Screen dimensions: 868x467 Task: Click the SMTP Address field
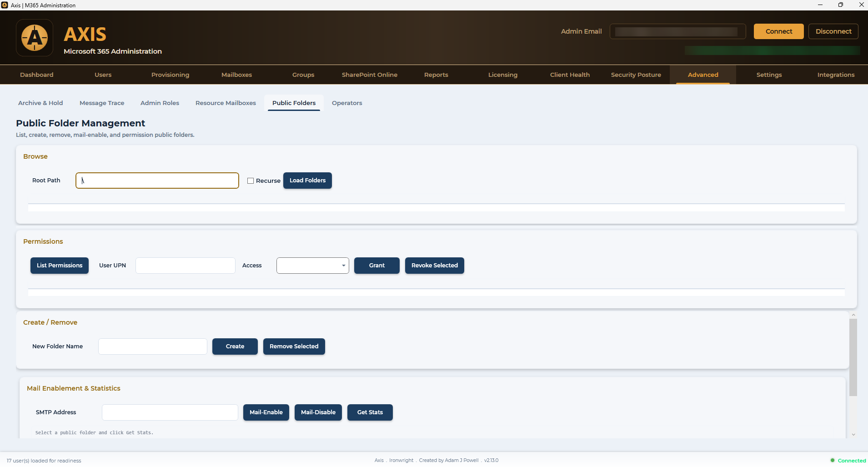pos(170,412)
